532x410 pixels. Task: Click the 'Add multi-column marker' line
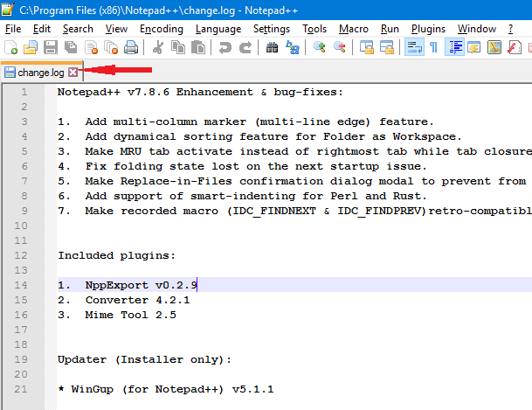point(245,122)
